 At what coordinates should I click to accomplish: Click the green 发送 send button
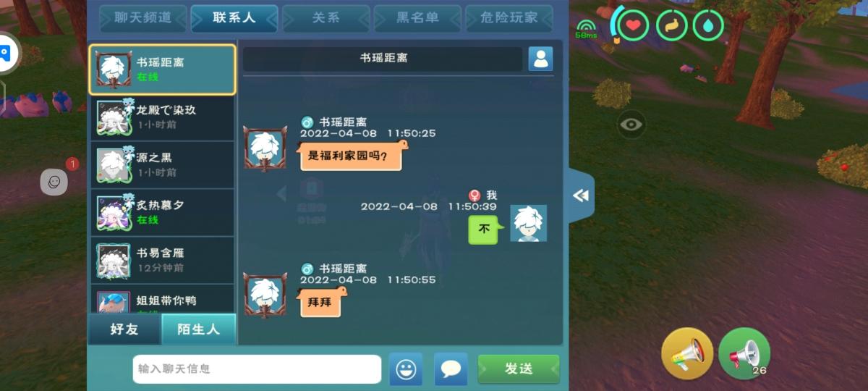[x=519, y=369]
